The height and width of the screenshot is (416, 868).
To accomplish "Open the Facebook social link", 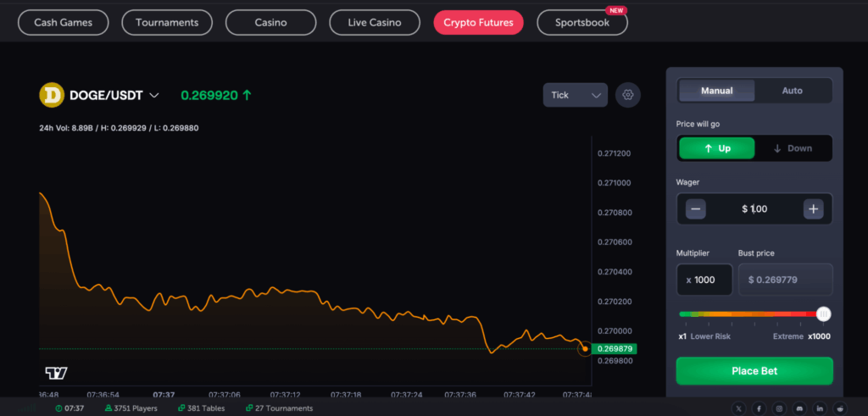I will [759, 409].
